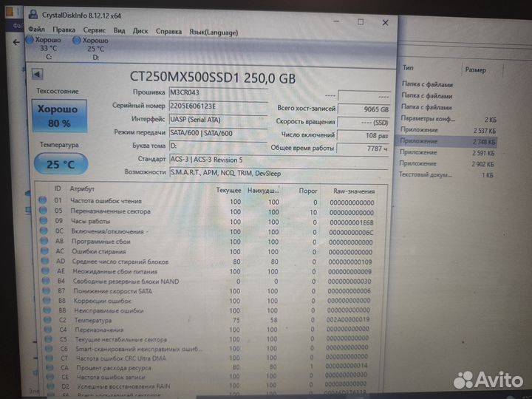
Task: Click the Тип column header in Explorer window
Action: [408, 67]
